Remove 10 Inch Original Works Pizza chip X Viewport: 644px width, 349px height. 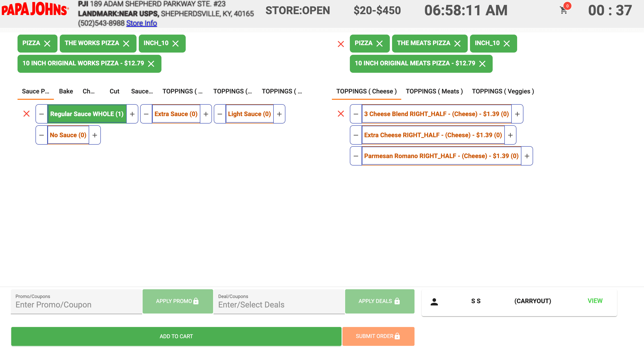(151, 64)
